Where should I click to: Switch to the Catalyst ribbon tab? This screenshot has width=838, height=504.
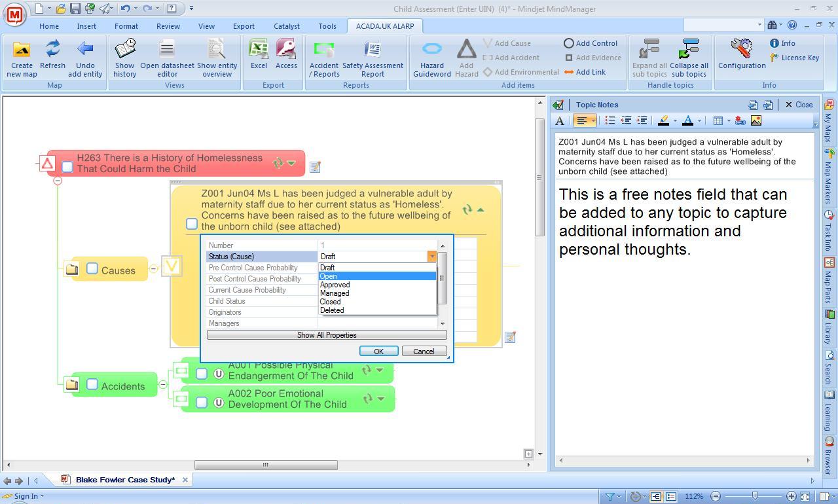tap(287, 26)
